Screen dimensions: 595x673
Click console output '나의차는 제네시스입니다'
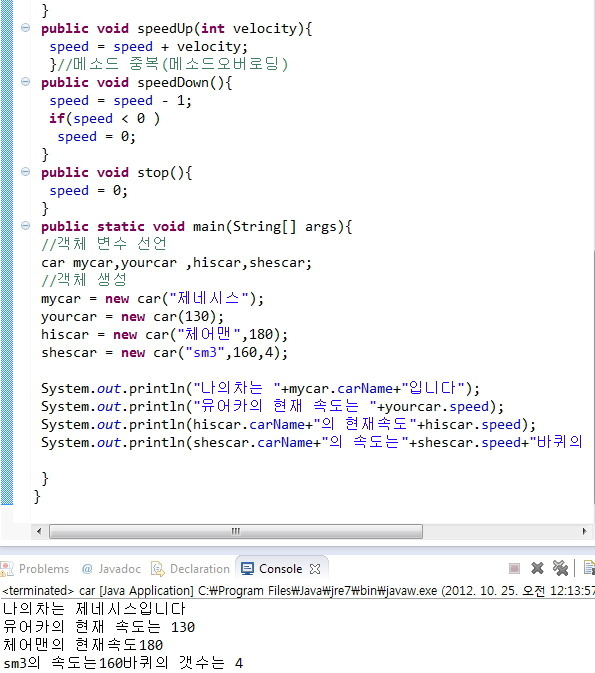pyautogui.click(x=94, y=609)
